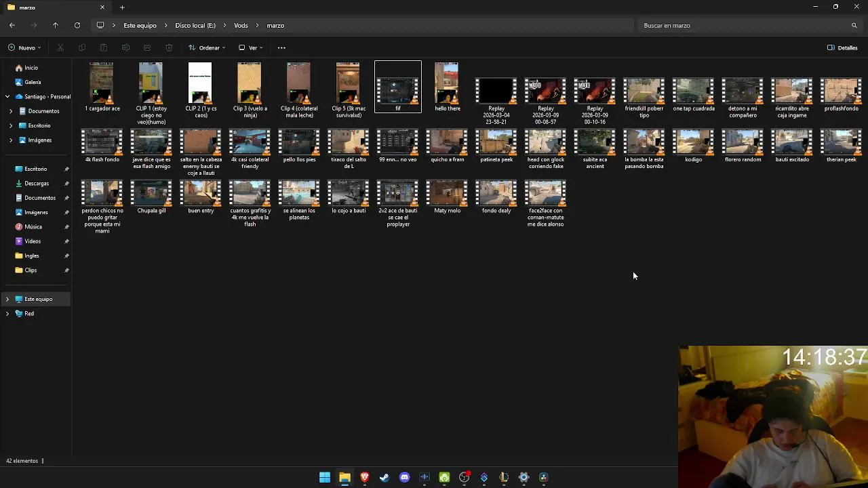
Task: Open the Nuevo dropdown
Action: 25,48
